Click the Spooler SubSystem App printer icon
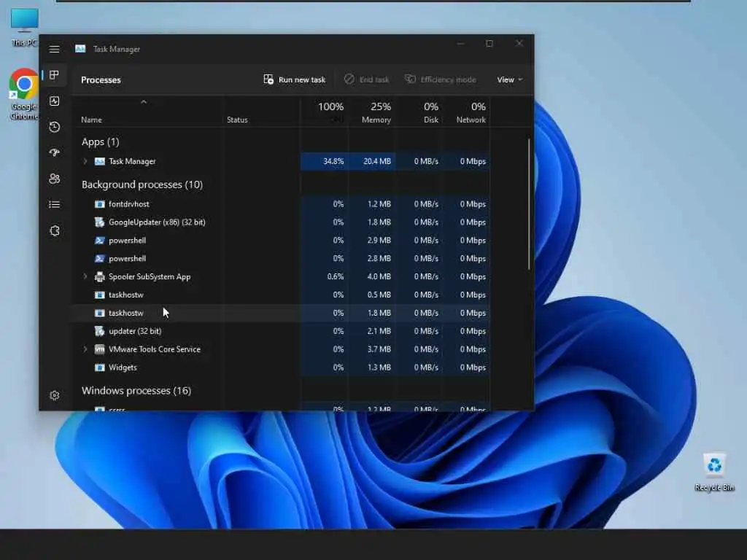Screen dimensions: 747x560 pyautogui.click(x=99, y=276)
